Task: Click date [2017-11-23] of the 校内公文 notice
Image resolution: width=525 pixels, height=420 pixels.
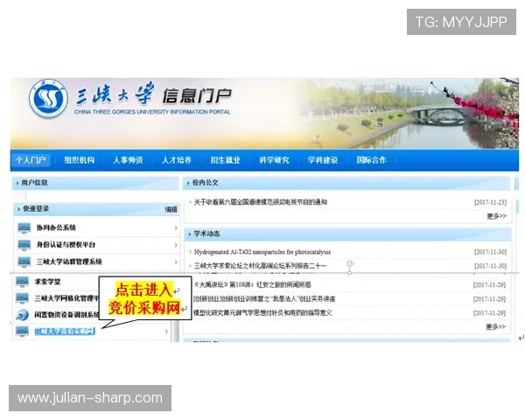Action: click(x=491, y=202)
